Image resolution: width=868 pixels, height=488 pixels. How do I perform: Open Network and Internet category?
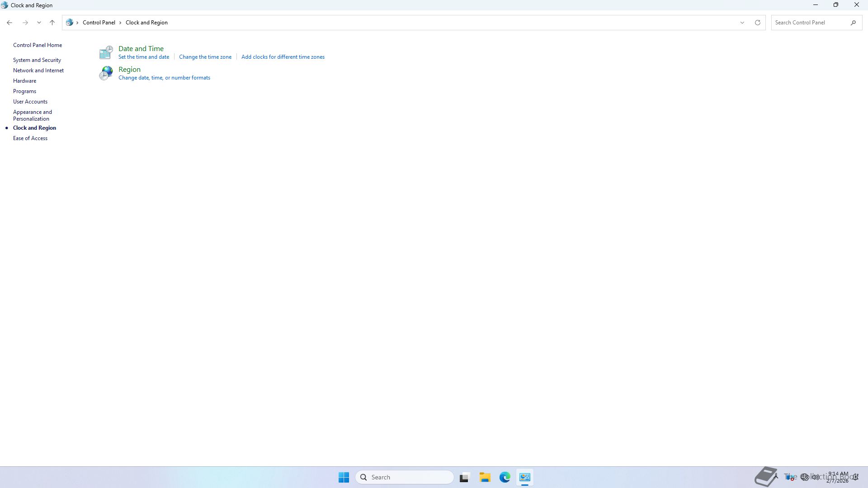tap(38, 70)
